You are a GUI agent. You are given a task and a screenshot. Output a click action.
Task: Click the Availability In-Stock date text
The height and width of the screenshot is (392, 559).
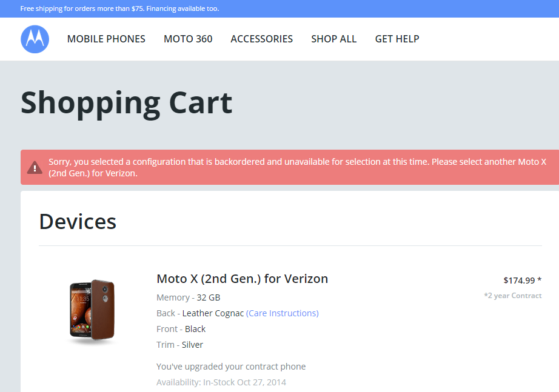click(221, 382)
